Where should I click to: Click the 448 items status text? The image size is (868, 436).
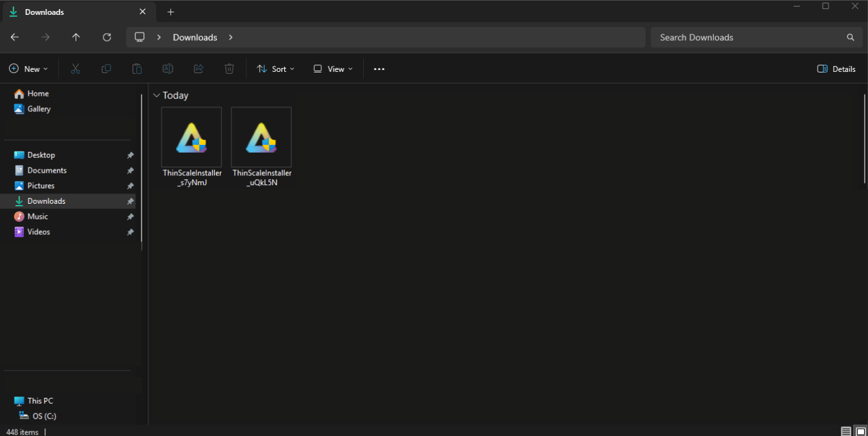coord(22,431)
